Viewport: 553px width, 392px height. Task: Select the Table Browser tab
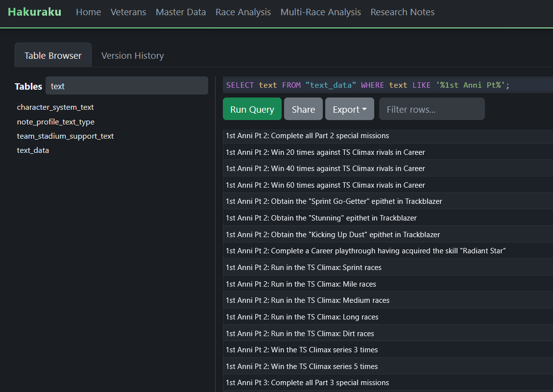pyautogui.click(x=53, y=55)
